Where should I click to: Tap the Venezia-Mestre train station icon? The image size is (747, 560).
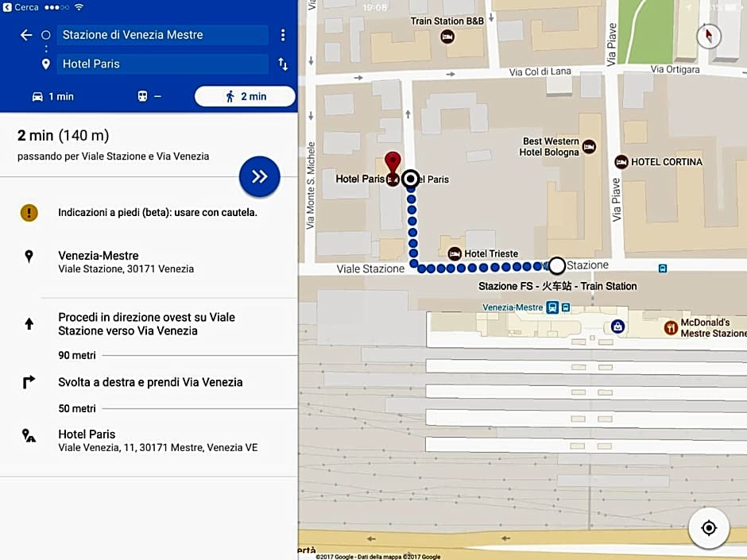pos(552,307)
